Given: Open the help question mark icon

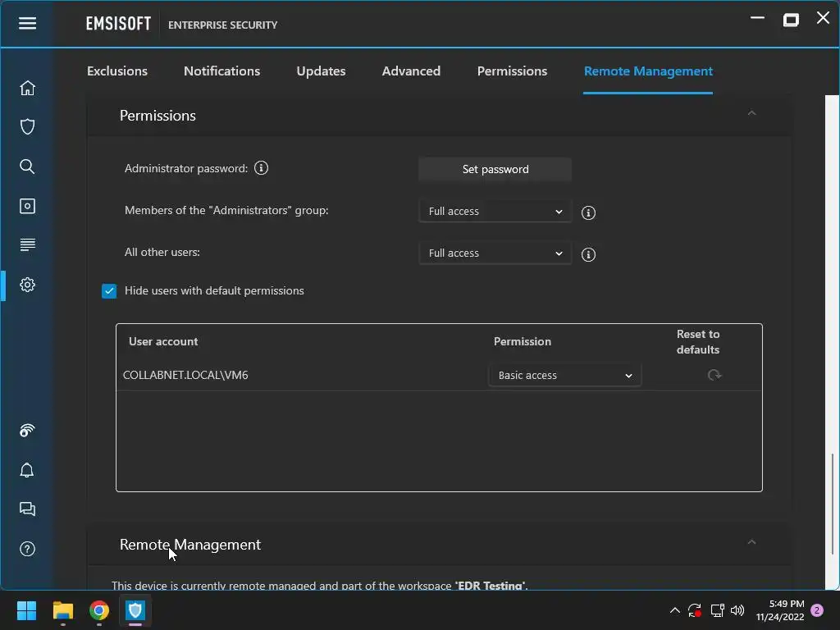Looking at the screenshot, I should pos(27,549).
